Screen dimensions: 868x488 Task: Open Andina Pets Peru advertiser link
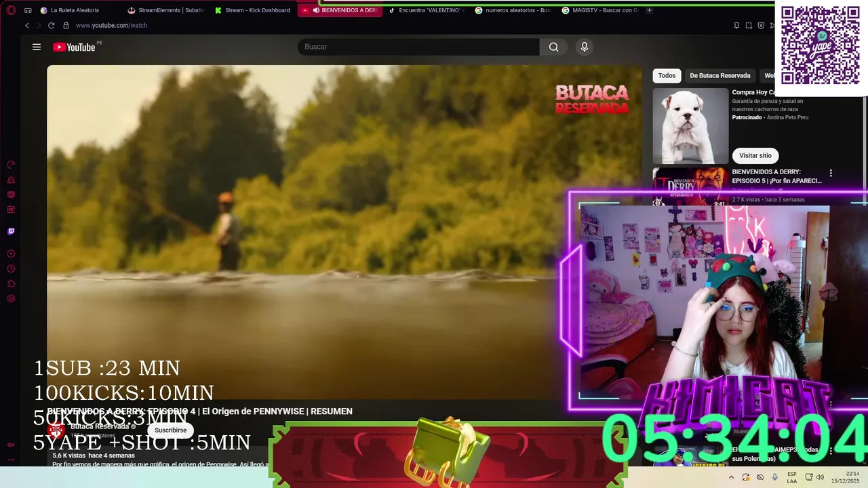tap(787, 117)
